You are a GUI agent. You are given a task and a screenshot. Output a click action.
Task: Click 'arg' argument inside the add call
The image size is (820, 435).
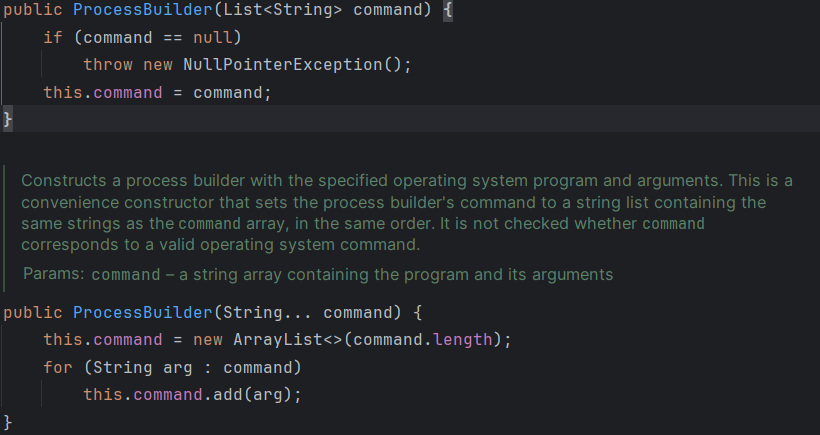click(267, 395)
